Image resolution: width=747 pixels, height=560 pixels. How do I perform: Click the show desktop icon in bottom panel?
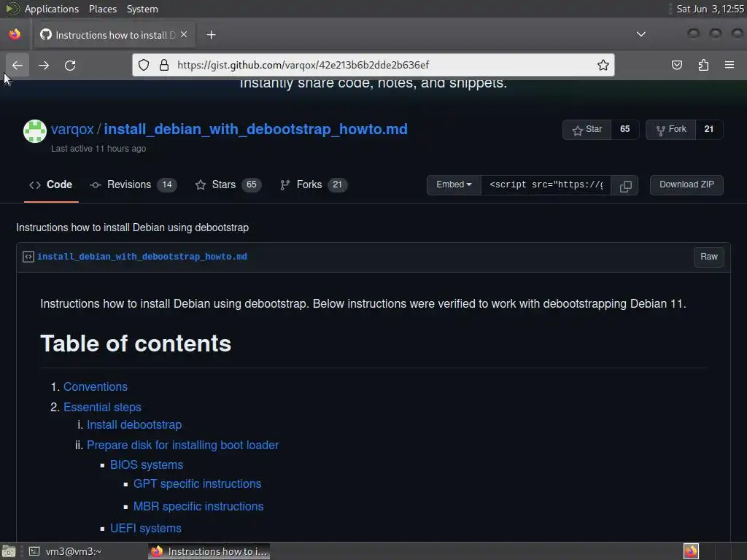(9, 551)
